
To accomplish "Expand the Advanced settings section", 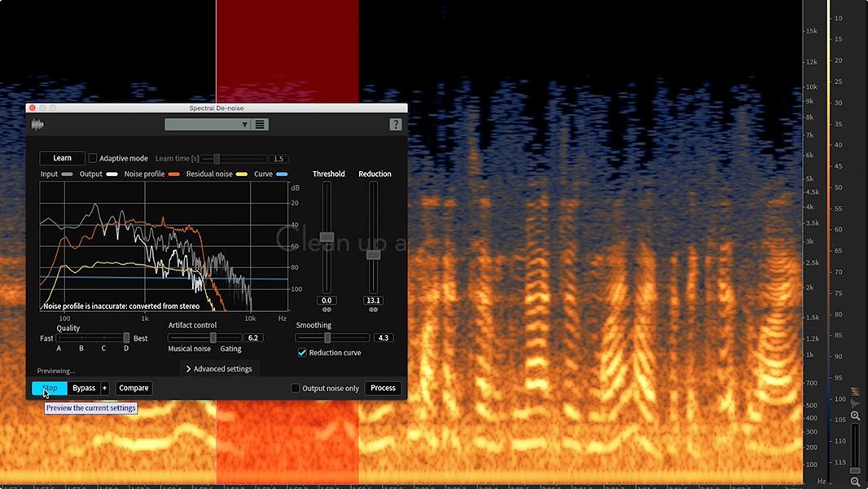I will click(x=220, y=369).
